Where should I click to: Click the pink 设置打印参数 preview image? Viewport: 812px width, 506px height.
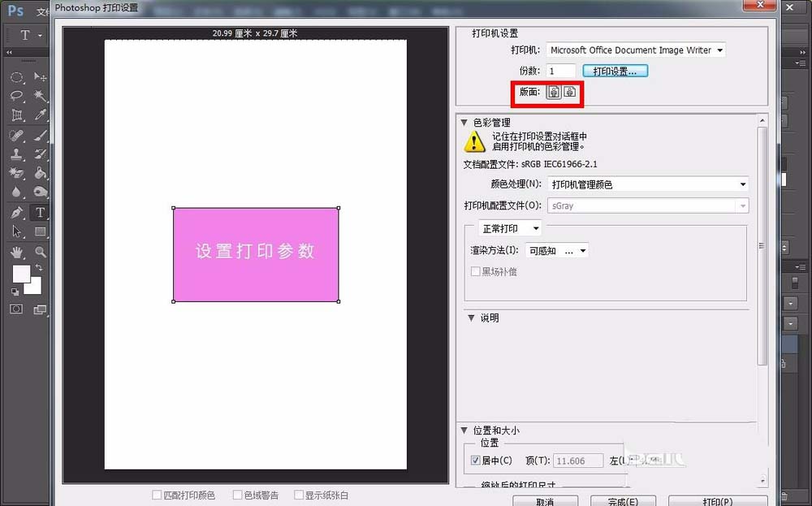(256, 255)
